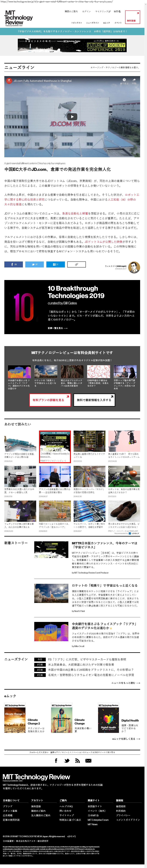The width and height of the screenshot is (147, 868).
Task: Open スタッフ募集 in the footer
Action: (x=10, y=811)
